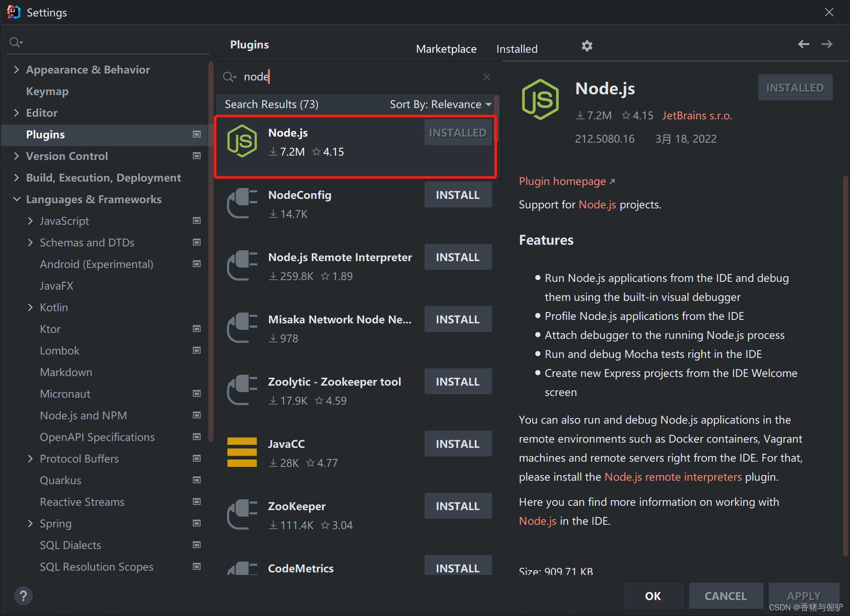Click project-level icon beside Lombok

coord(197,351)
